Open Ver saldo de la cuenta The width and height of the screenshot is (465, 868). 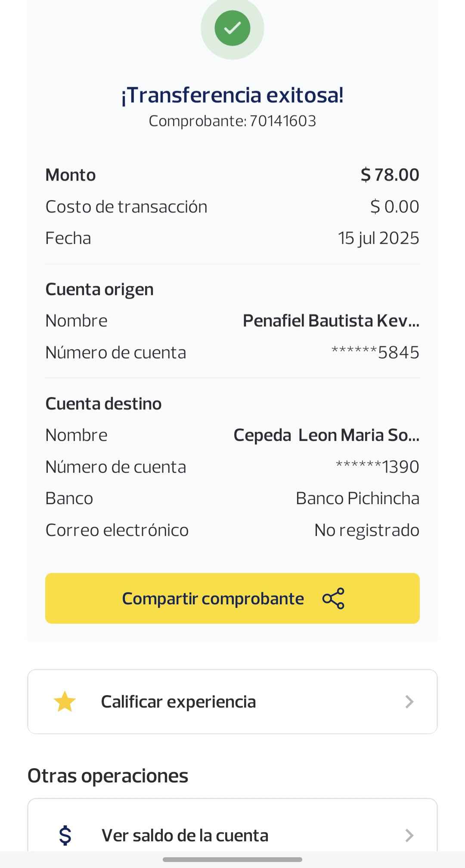pos(185,835)
